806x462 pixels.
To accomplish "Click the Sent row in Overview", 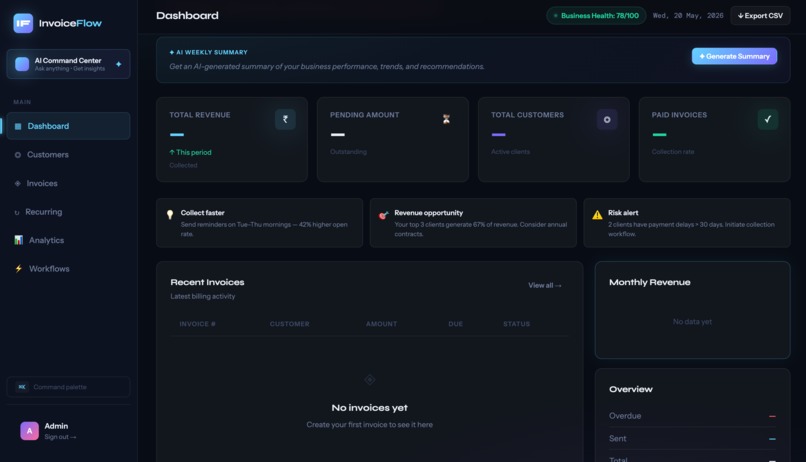I will tap(692, 438).
